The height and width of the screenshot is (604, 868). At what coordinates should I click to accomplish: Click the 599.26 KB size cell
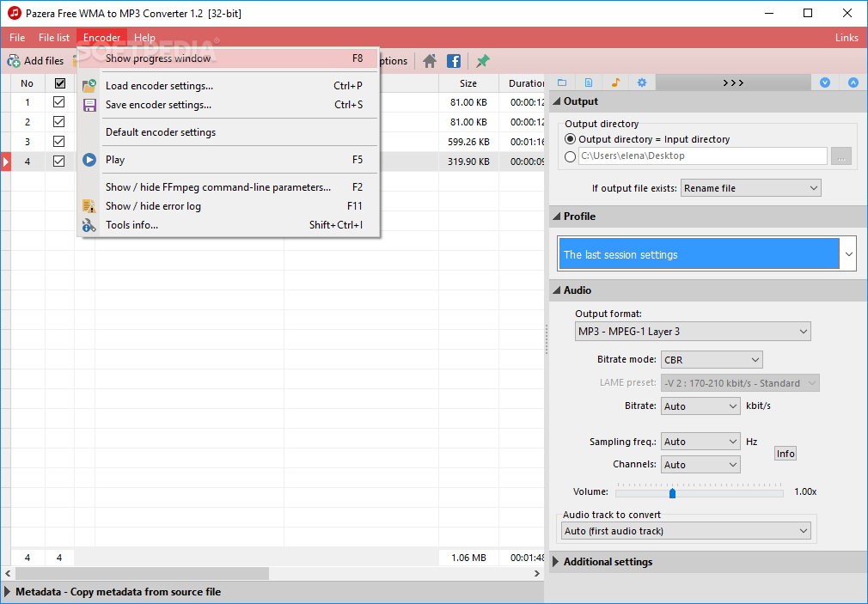468,142
